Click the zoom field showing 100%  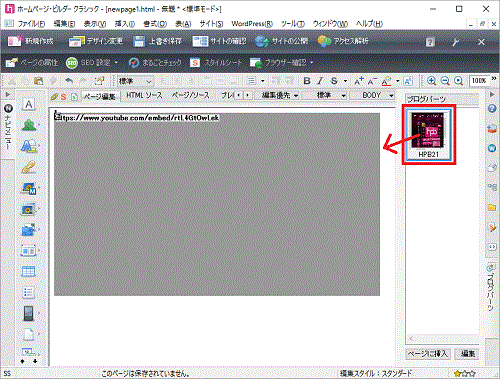[479, 81]
